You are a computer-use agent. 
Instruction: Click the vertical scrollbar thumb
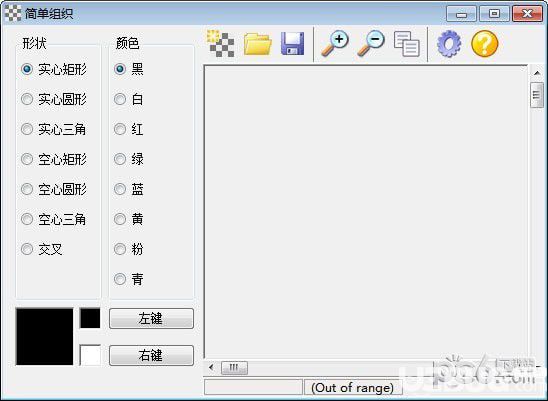point(536,95)
